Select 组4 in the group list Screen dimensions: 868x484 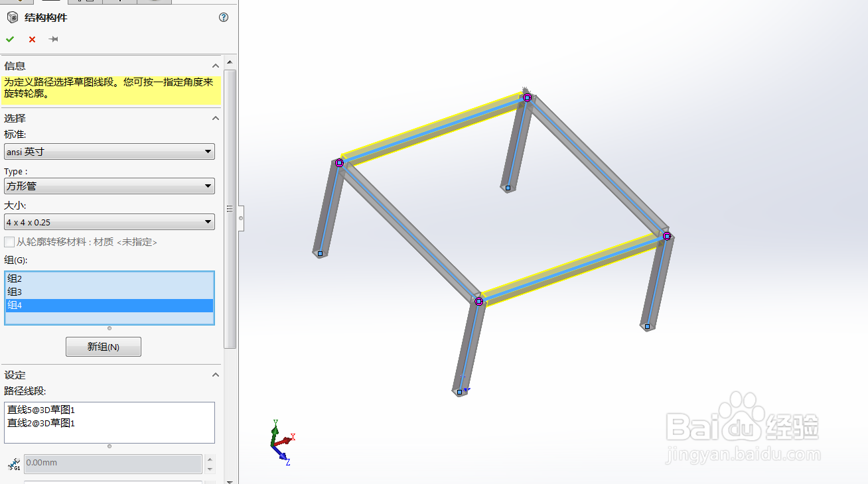click(x=109, y=305)
